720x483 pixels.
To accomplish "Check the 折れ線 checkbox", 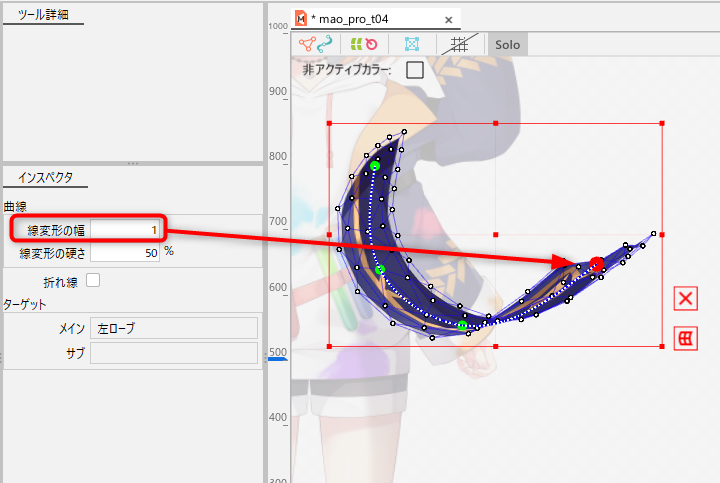I will [93, 280].
